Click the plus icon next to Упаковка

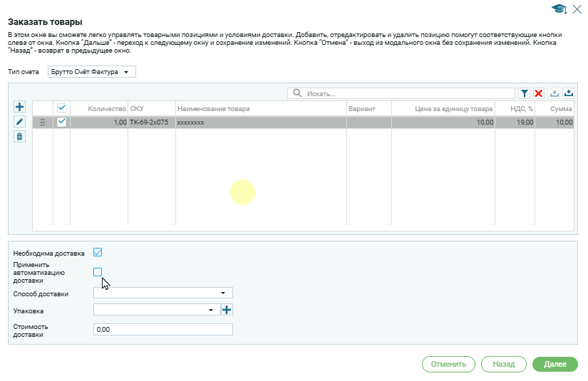(227, 310)
